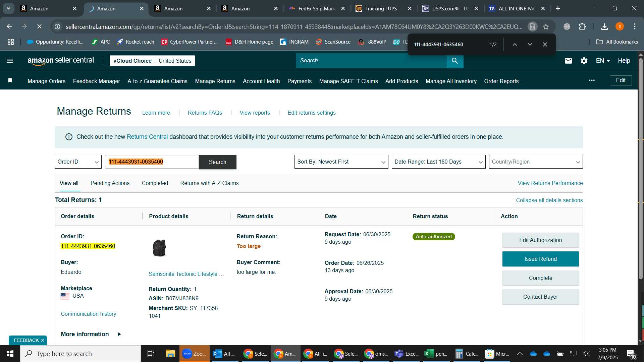Click the info icon in Returns Central banner
Image resolution: width=644 pixels, height=362 pixels.
coord(69,137)
